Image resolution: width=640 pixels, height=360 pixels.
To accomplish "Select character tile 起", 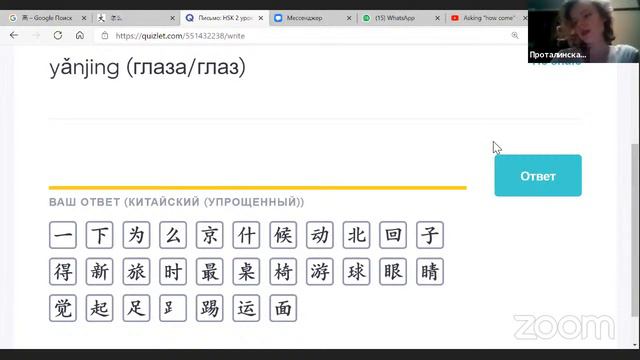I will coord(100,308).
